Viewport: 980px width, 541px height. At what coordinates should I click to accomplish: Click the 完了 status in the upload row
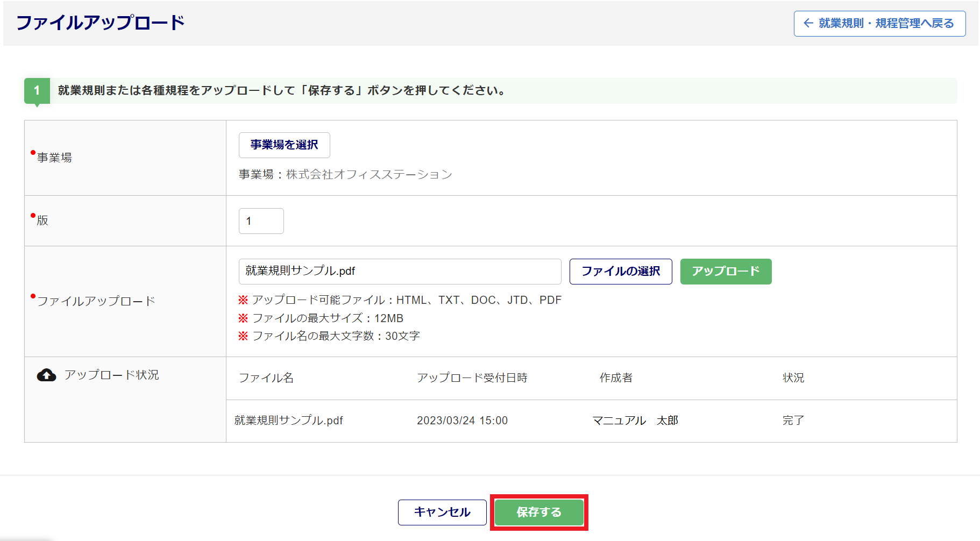[793, 421]
